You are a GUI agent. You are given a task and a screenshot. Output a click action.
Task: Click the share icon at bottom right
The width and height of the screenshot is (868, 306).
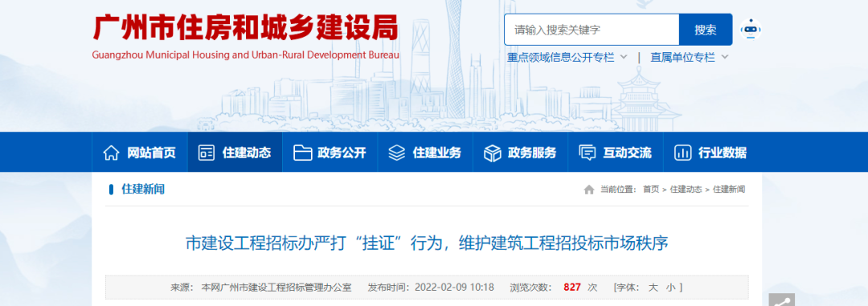tap(782, 300)
